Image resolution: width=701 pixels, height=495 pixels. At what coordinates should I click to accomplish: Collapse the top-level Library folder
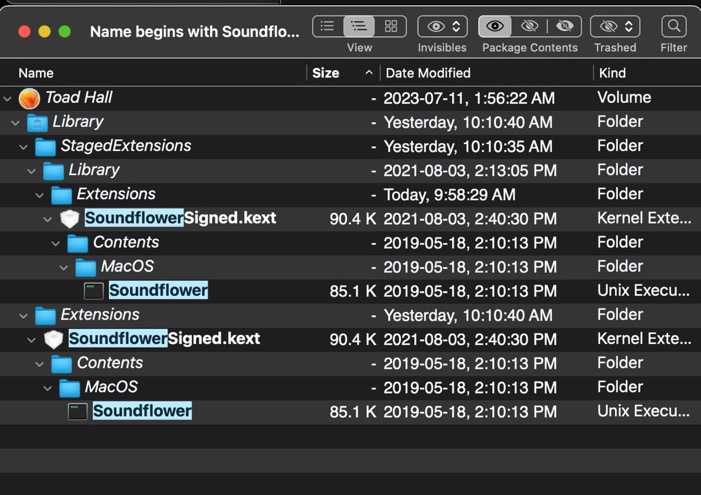(16, 123)
